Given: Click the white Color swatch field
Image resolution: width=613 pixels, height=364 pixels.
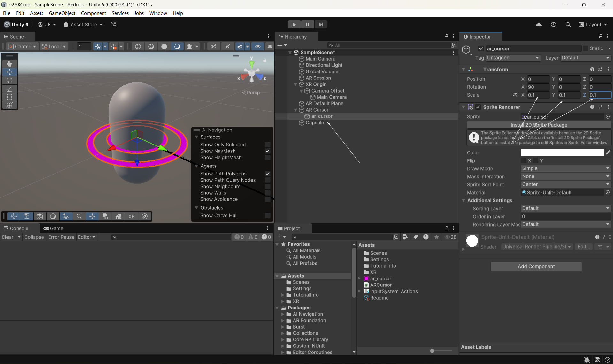Looking at the screenshot, I should point(562,153).
